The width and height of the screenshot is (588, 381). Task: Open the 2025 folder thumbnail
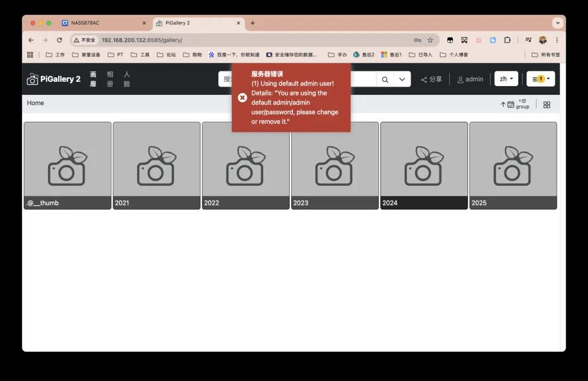click(513, 165)
